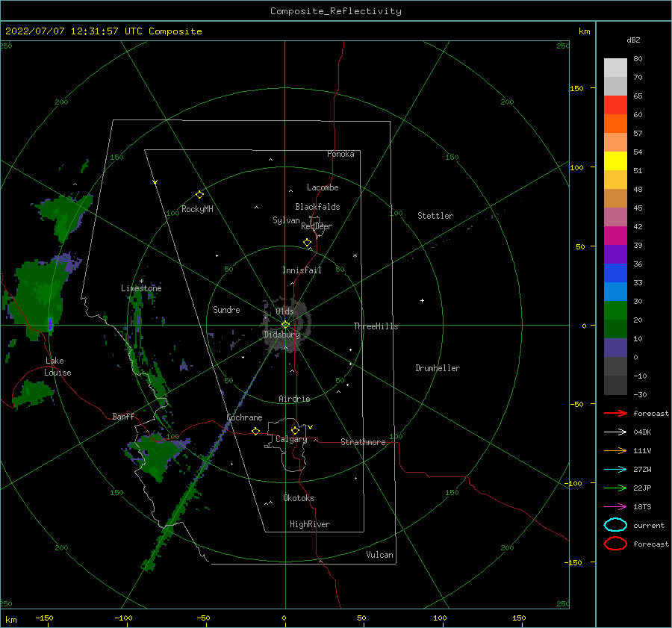This screenshot has width=672, height=628.
Task: Click the red forecast arrow legend icon
Action: 615,413
